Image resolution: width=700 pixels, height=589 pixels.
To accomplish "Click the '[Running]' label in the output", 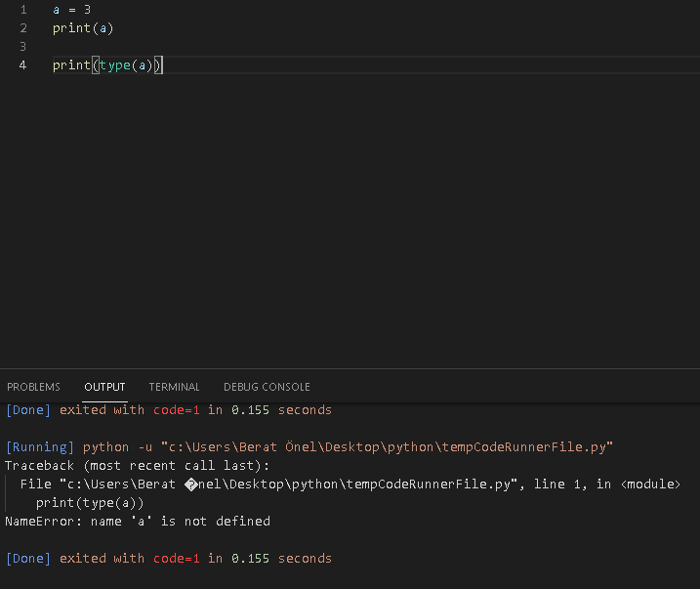I will [40, 447].
